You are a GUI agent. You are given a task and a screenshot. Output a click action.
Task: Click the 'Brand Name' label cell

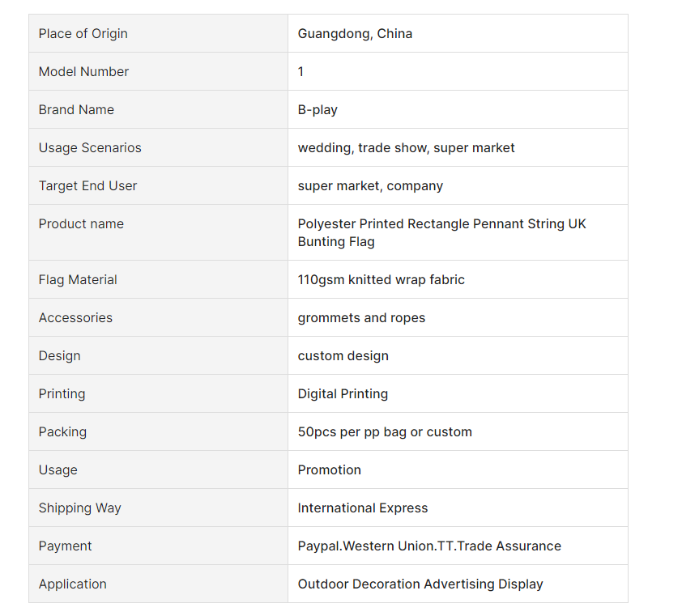point(76,109)
